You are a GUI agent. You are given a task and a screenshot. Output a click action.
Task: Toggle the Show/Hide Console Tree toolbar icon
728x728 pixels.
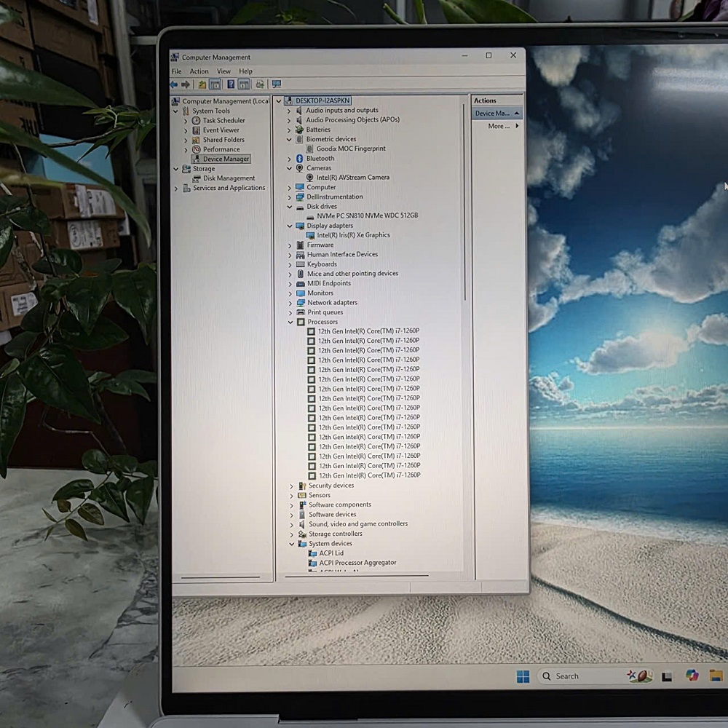tap(215, 84)
